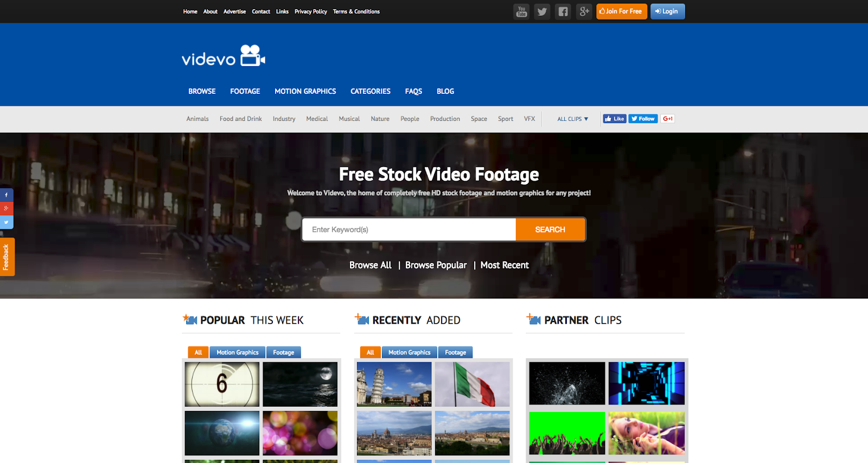The width and height of the screenshot is (868, 463).
Task: Open the water splash on black thumbnail
Action: pos(567,383)
